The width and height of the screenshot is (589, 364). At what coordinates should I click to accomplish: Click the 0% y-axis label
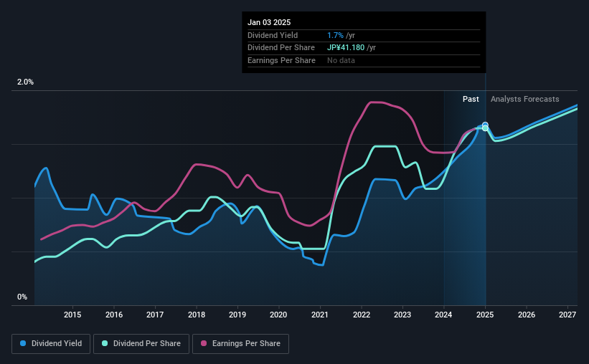[22, 297]
